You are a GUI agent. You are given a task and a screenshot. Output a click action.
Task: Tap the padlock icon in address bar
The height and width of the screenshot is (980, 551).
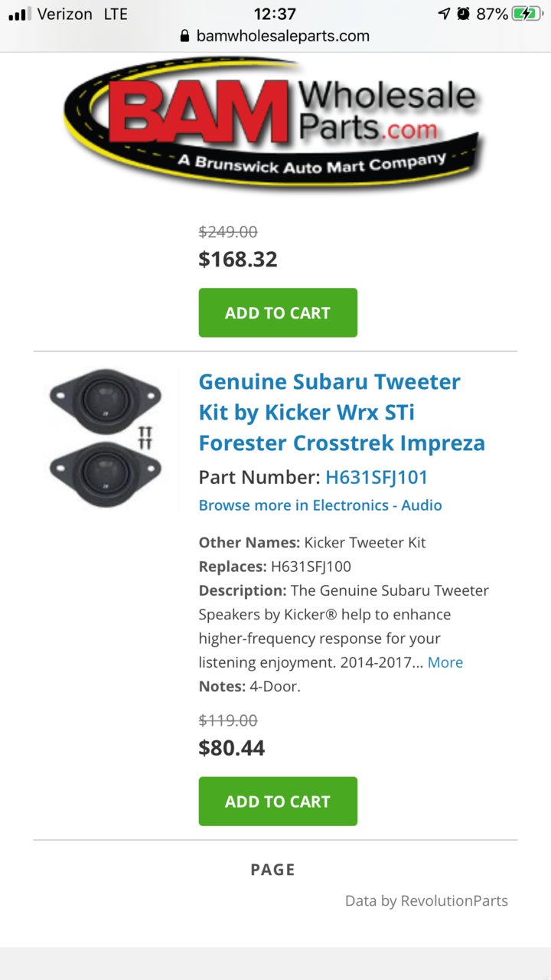184,36
